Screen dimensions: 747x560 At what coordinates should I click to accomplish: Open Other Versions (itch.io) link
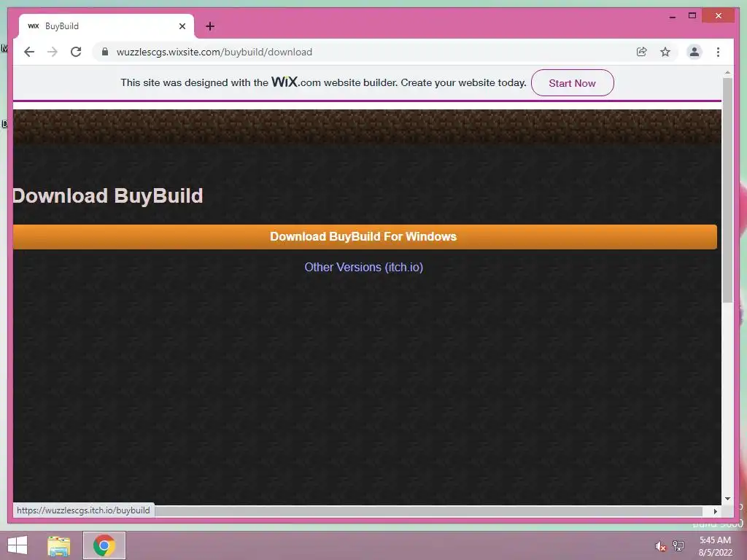pos(363,267)
